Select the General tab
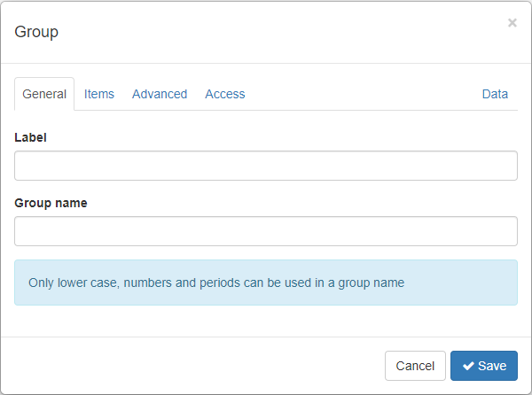The image size is (532, 395). click(44, 94)
